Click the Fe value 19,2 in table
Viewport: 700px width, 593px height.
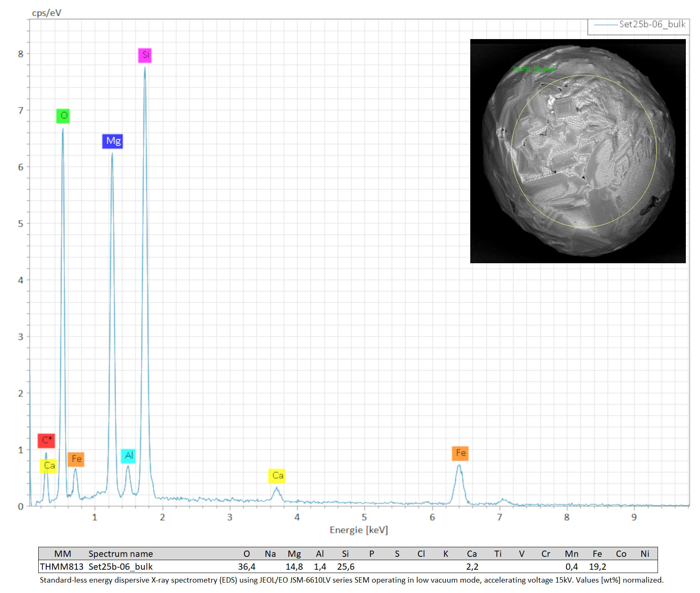597,567
